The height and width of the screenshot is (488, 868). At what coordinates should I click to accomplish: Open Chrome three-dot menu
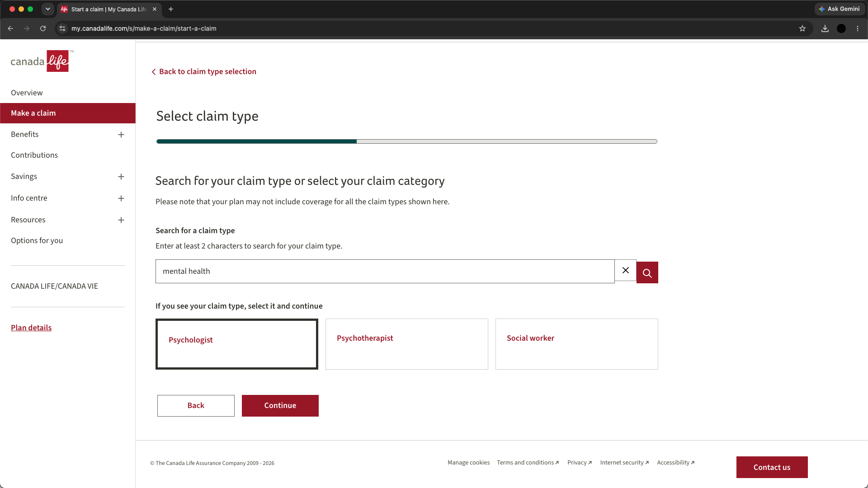(x=858, y=28)
